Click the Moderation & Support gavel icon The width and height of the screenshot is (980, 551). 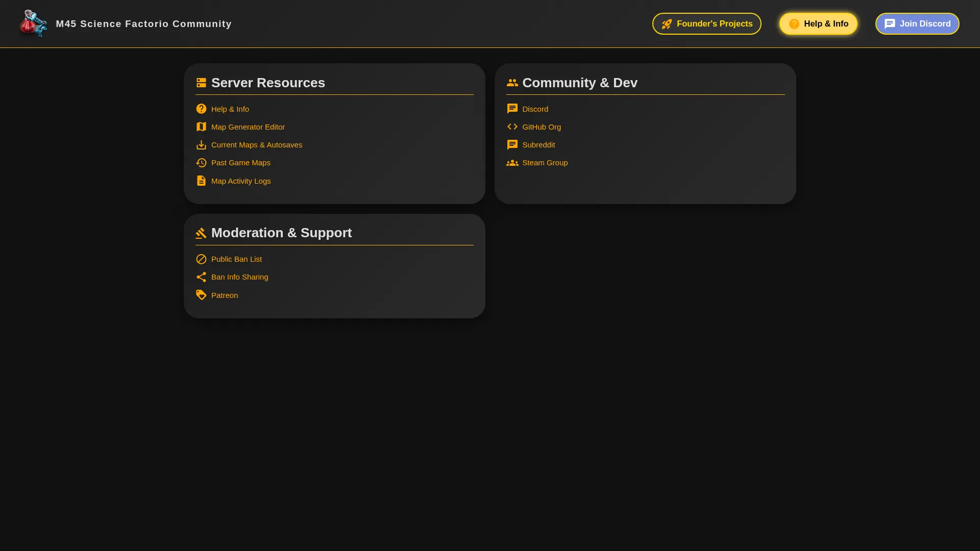pos(201,233)
